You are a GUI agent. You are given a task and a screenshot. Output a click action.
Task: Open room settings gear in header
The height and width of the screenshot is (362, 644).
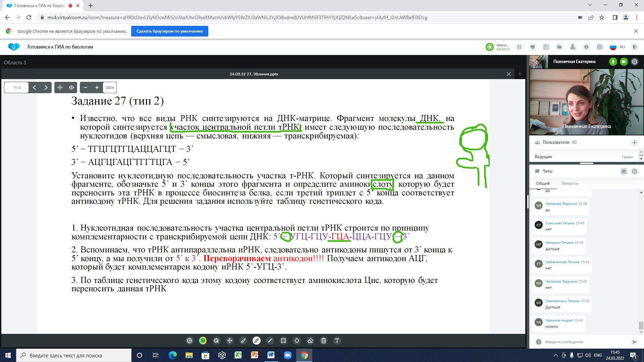pos(600,47)
